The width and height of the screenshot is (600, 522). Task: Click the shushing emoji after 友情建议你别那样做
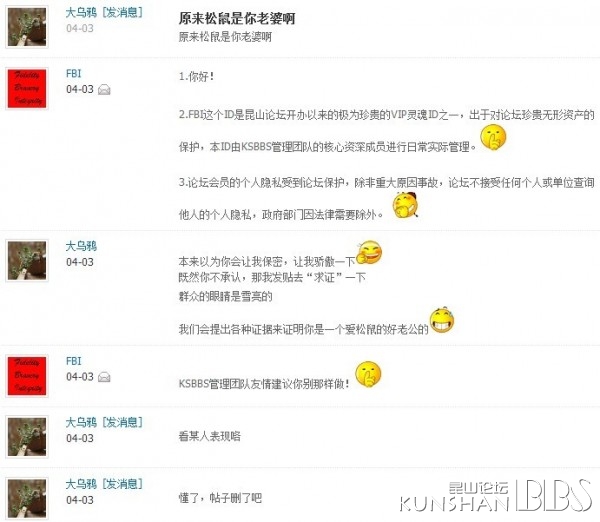coord(368,374)
